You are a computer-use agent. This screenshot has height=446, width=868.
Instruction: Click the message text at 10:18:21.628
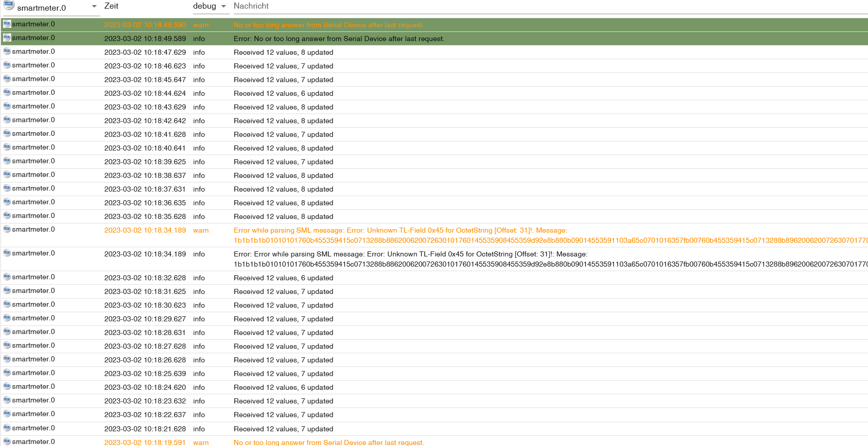coord(283,429)
